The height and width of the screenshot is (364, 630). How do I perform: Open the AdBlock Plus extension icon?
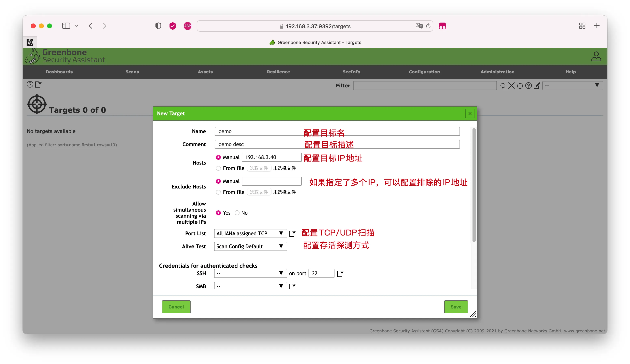tap(188, 26)
